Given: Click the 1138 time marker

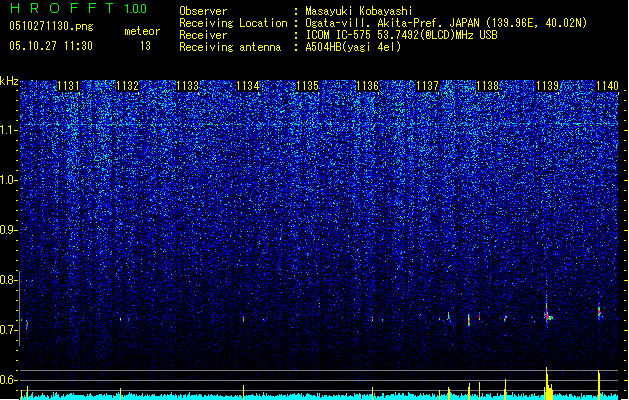Looking at the screenshot, I should click(x=487, y=86).
